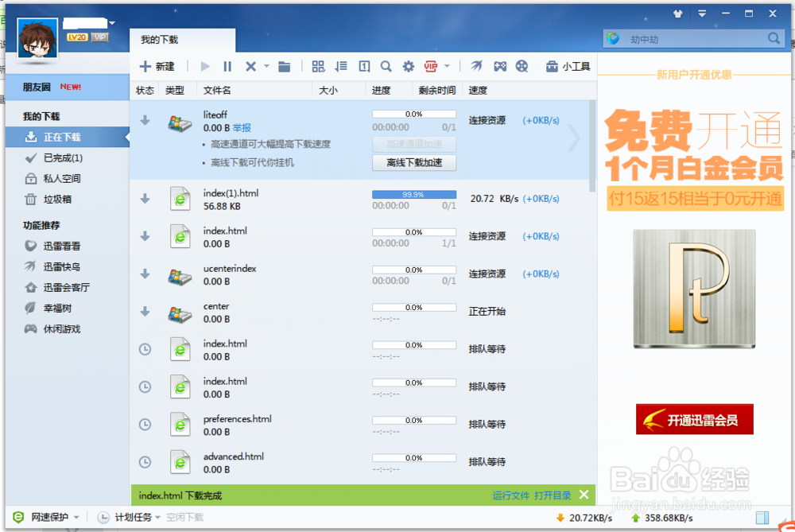Click the liteoff progress bar

click(414, 114)
